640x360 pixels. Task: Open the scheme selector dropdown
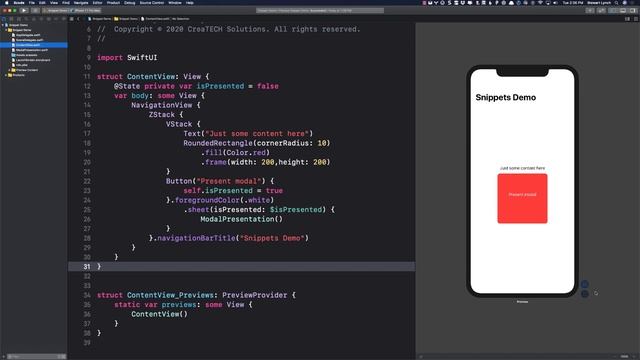click(x=57, y=10)
